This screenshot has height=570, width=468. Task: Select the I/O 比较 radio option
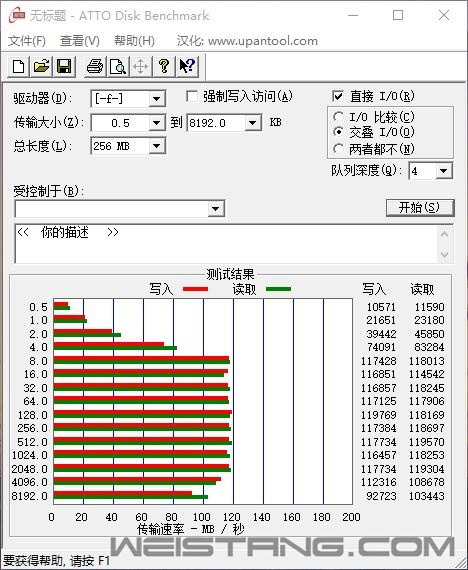tap(338, 117)
